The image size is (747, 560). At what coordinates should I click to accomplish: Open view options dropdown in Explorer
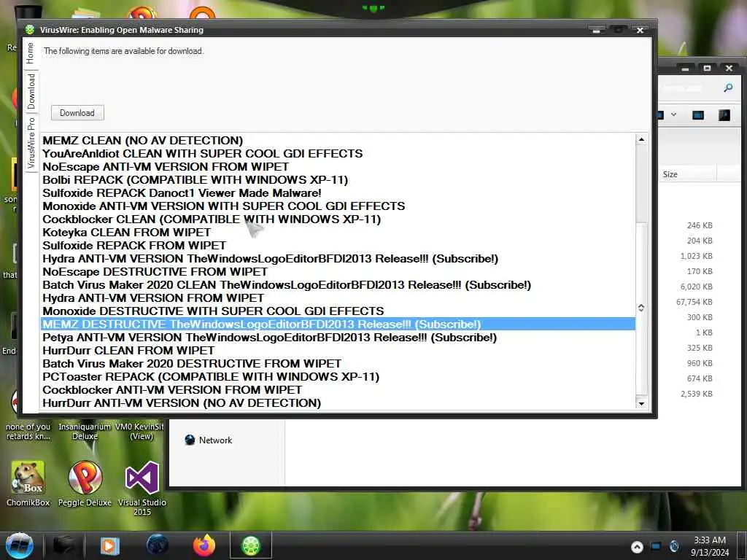[x=673, y=114]
